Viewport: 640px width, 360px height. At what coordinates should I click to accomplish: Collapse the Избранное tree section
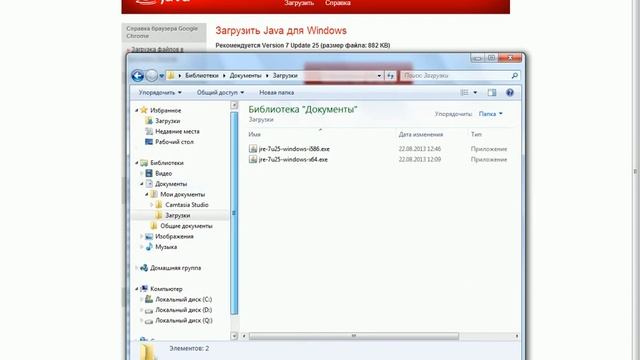point(137,110)
